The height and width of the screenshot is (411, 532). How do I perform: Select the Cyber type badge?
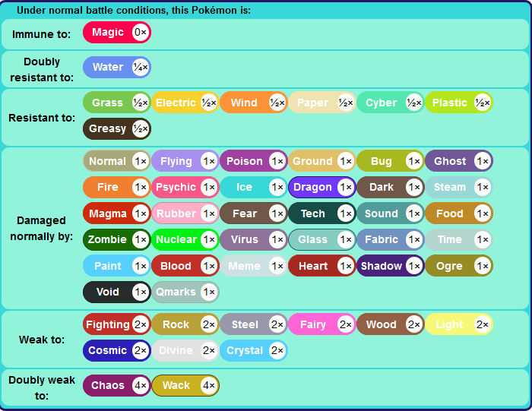tap(391, 103)
